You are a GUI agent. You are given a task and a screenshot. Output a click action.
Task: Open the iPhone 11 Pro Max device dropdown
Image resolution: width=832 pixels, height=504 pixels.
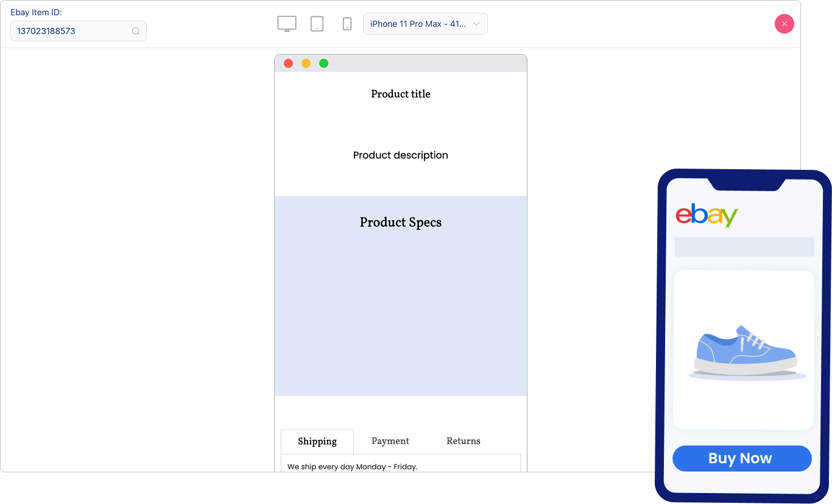pyautogui.click(x=425, y=24)
